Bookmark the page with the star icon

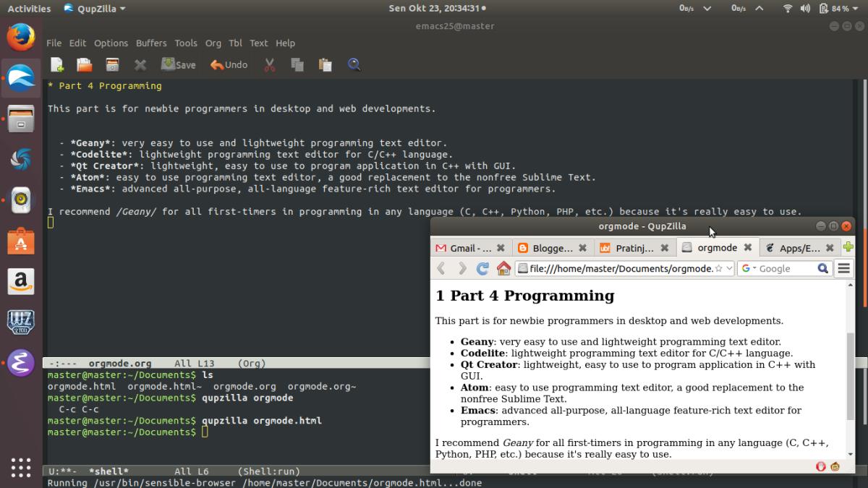tap(718, 268)
